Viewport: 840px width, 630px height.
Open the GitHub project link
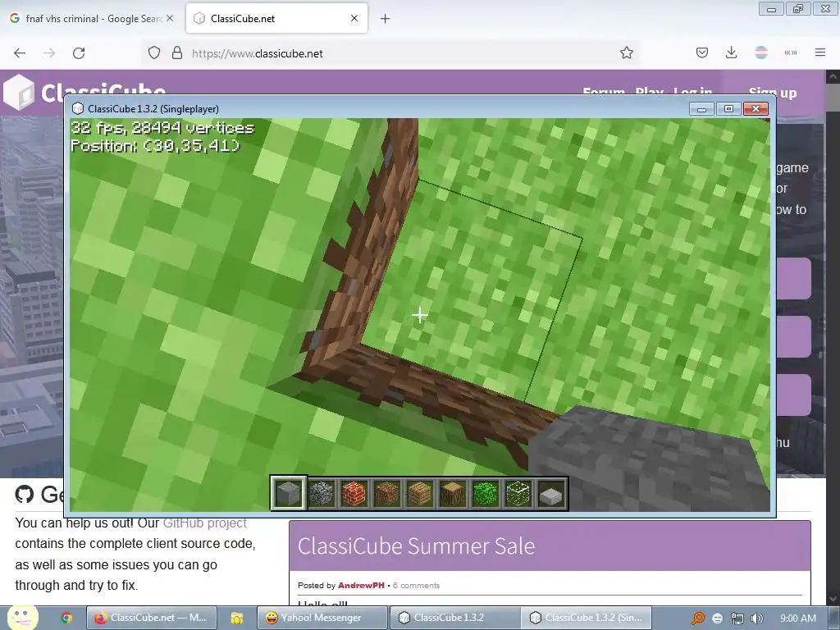coord(204,523)
